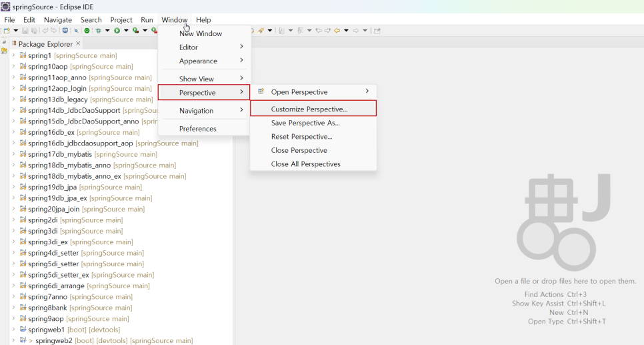
Task: Open the Search menu
Action: pos(91,20)
